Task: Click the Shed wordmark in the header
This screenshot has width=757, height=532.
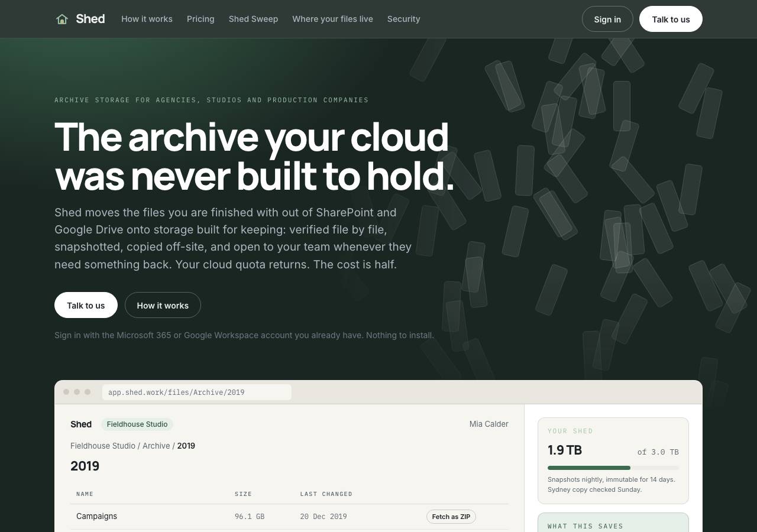Action: point(90,19)
